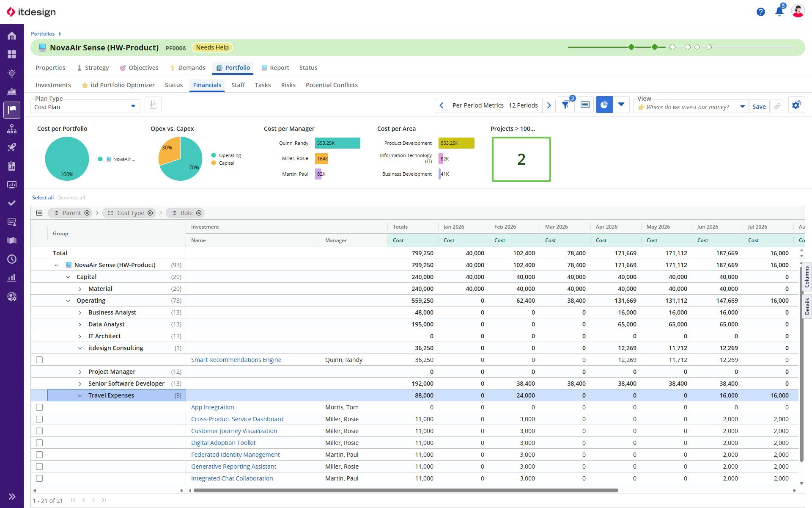Switch to the Strategy tab
This screenshot has width=812, height=508.
[x=93, y=68]
